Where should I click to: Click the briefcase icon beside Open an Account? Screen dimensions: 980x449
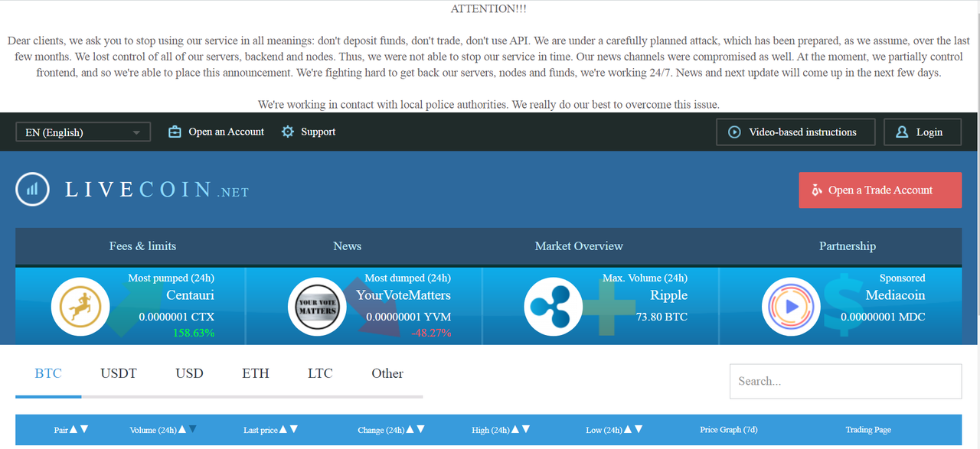(x=175, y=132)
